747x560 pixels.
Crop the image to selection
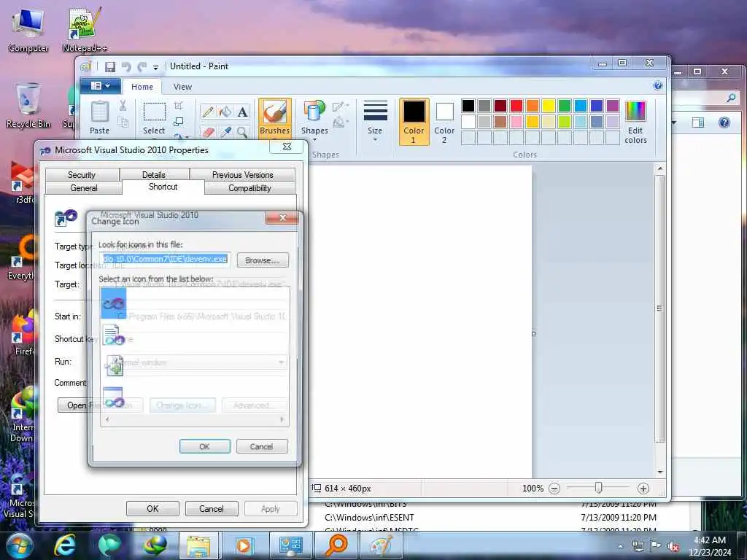pos(179,105)
